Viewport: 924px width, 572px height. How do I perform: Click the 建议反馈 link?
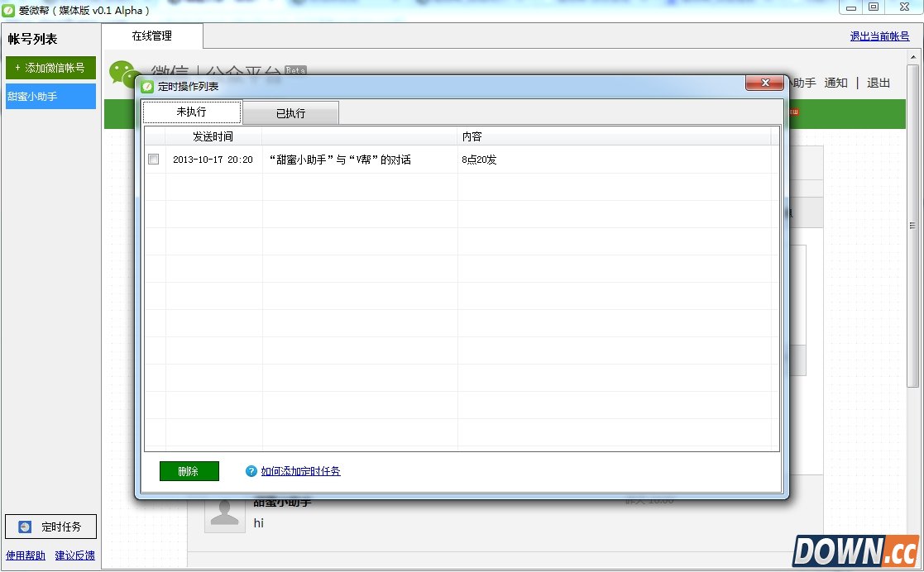click(x=75, y=555)
